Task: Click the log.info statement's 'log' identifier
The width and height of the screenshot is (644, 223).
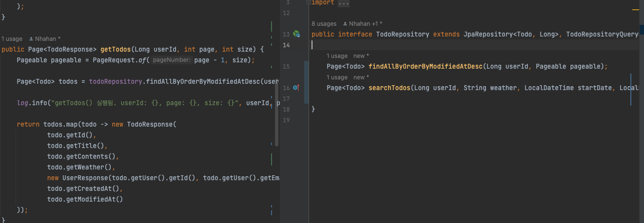Action: click(x=22, y=103)
